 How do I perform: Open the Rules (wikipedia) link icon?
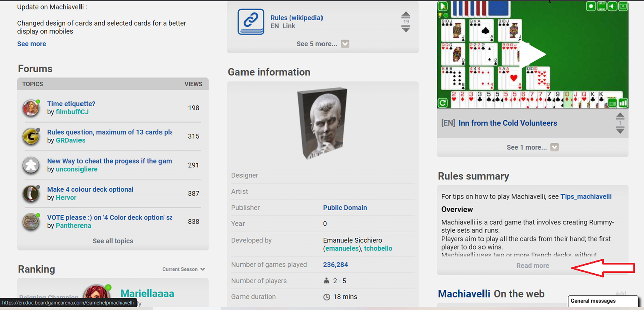251,22
